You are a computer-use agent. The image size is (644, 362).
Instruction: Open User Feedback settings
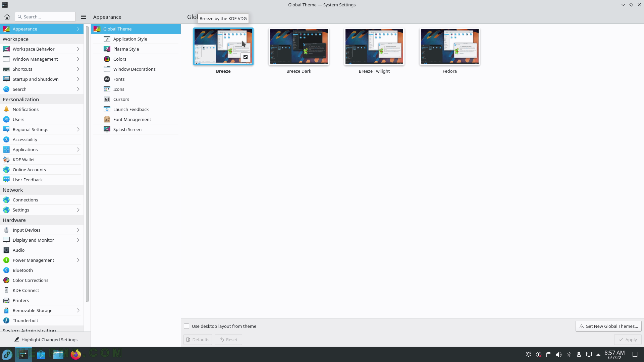[x=42, y=180]
